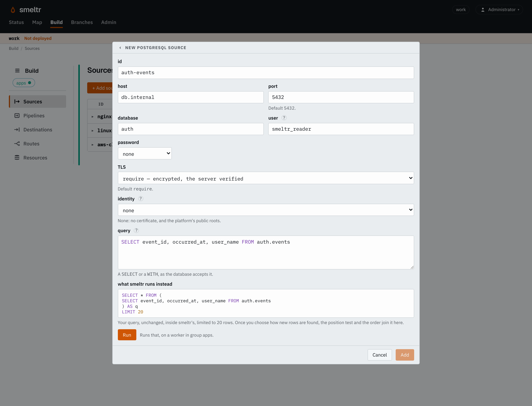Switch to the Branches tab
The width and height of the screenshot is (532, 406).
pos(82,22)
